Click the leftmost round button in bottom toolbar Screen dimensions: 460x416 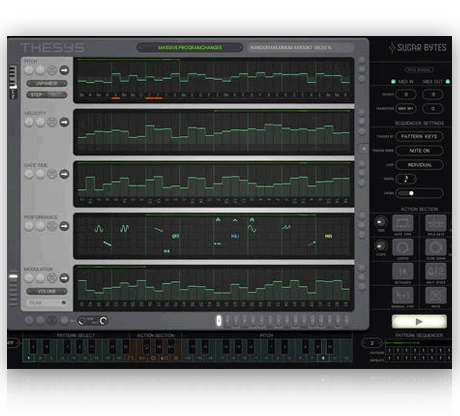[x=29, y=321]
